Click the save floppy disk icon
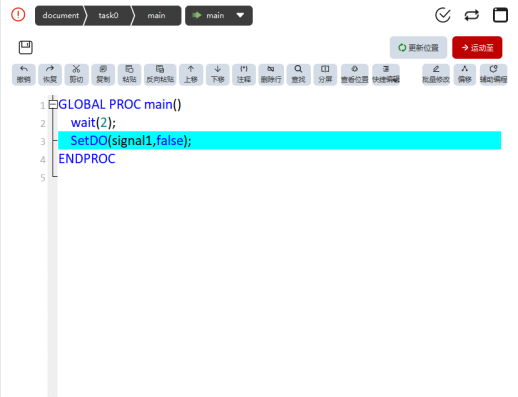 (x=26, y=47)
